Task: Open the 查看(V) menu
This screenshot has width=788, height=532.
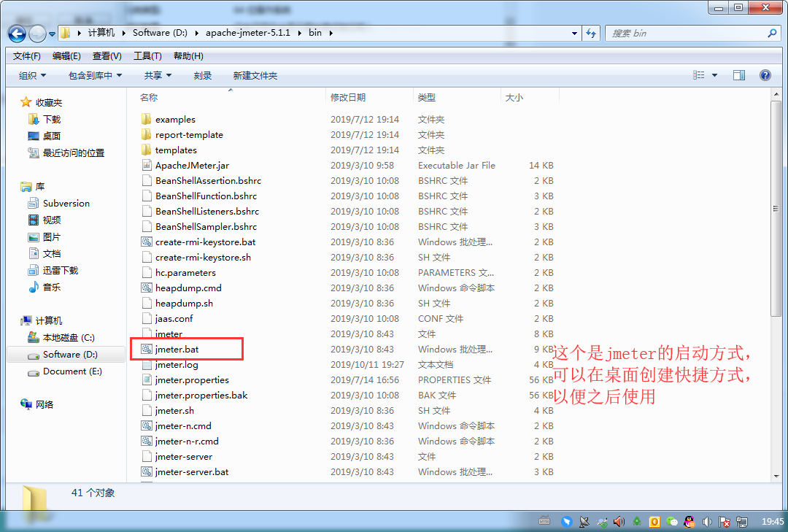Action: [107, 55]
